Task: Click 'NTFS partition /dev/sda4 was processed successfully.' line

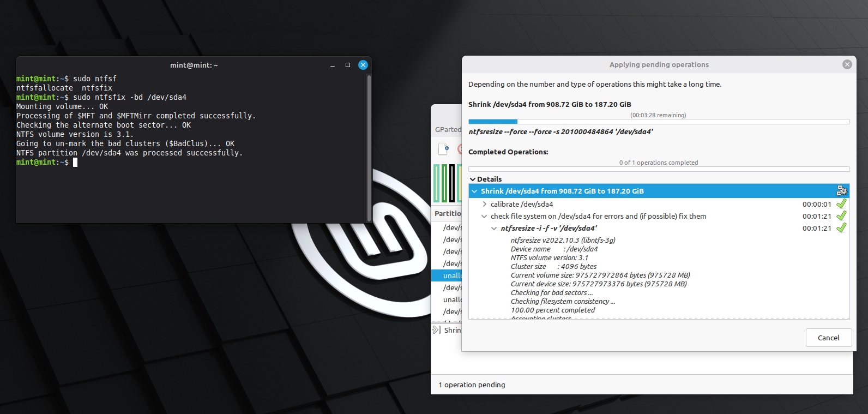Action: tap(129, 153)
